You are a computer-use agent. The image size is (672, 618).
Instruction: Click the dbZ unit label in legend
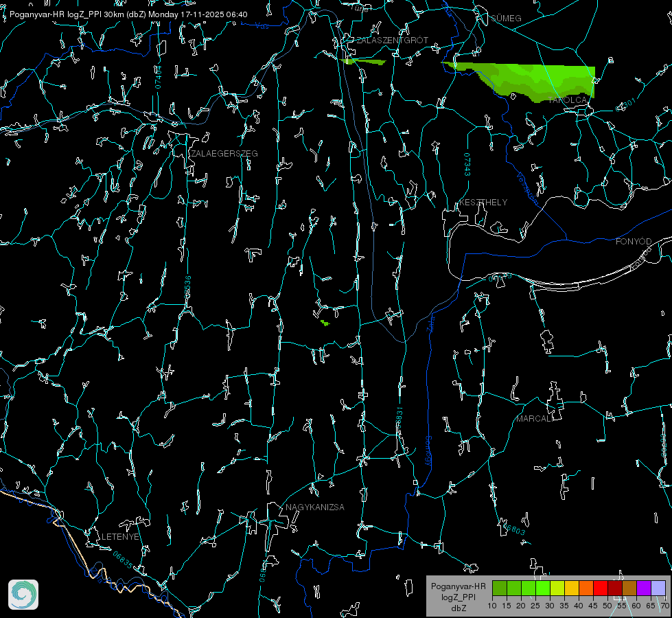click(458, 608)
